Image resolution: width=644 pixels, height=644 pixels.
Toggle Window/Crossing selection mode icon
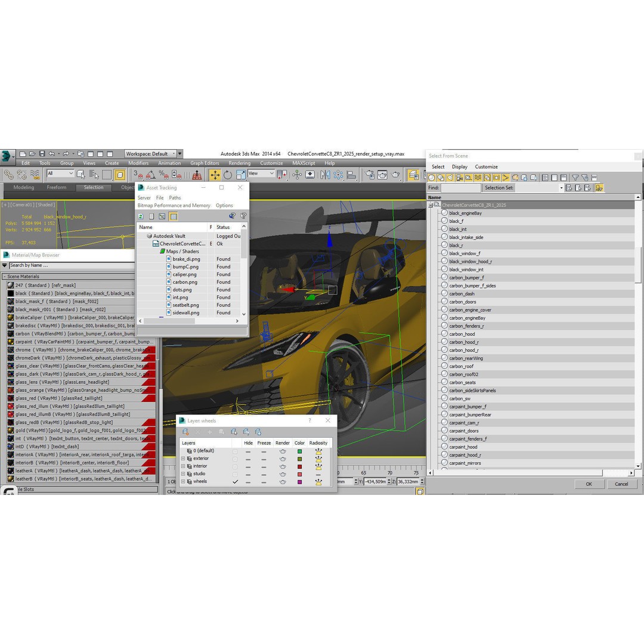click(120, 175)
